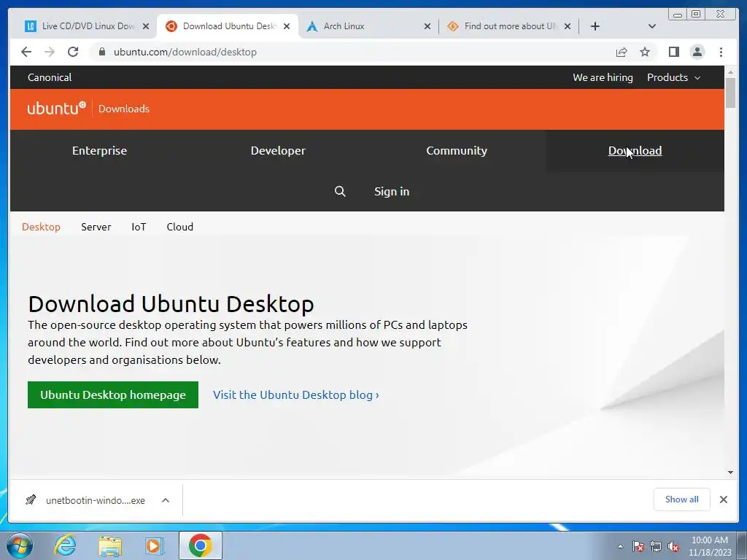Click the unetbootin download file icon
Viewport: 747px width, 560px height.
click(x=31, y=500)
